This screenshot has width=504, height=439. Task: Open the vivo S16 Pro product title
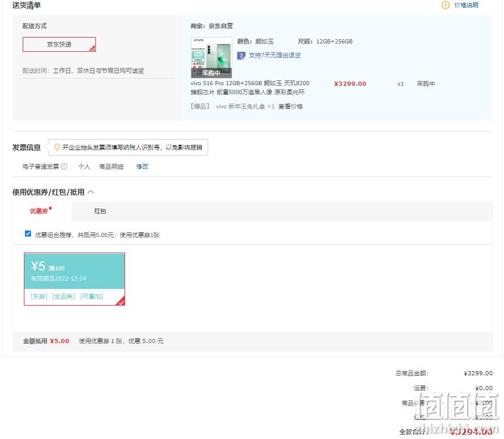click(x=250, y=88)
